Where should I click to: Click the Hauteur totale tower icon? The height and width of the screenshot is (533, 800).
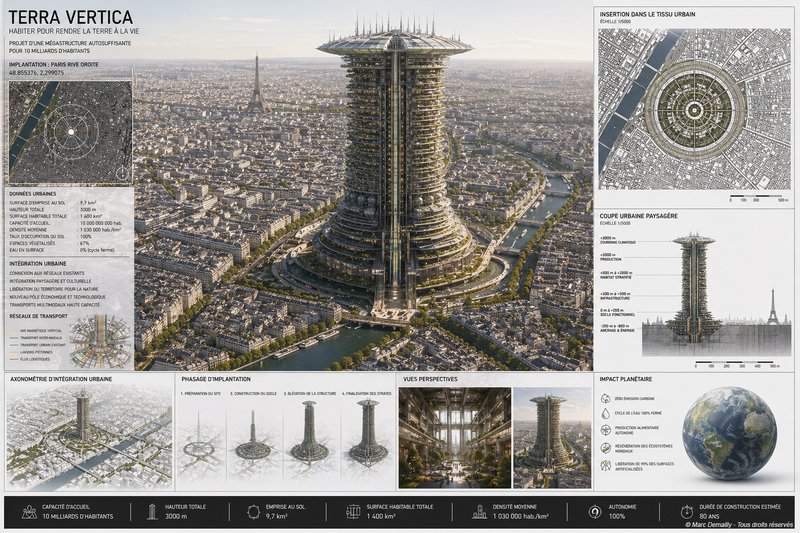(149, 510)
